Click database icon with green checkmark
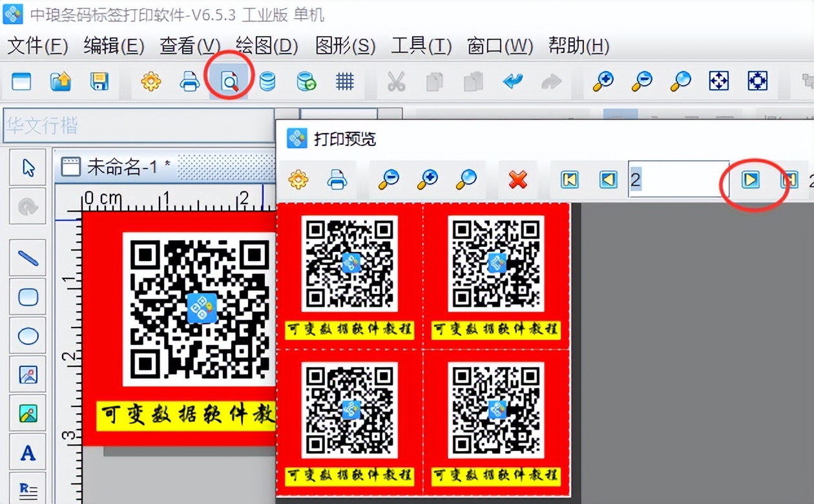The height and width of the screenshot is (504, 814). click(x=306, y=81)
